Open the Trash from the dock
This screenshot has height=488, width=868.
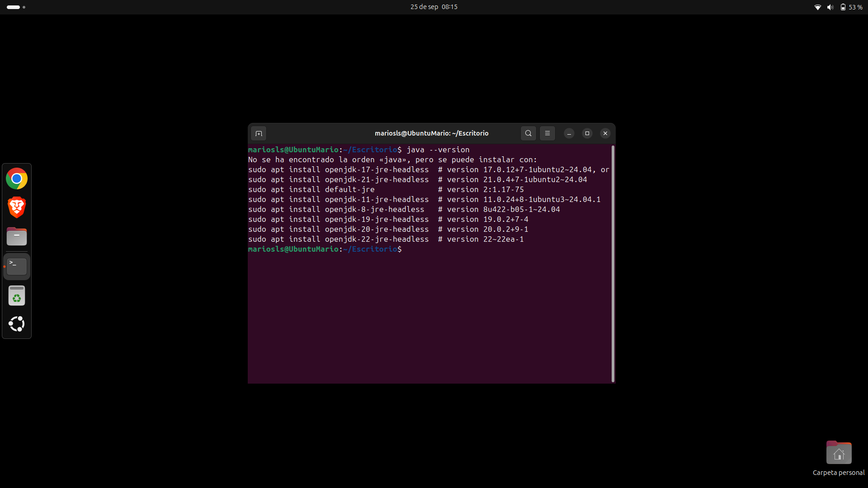(x=17, y=296)
